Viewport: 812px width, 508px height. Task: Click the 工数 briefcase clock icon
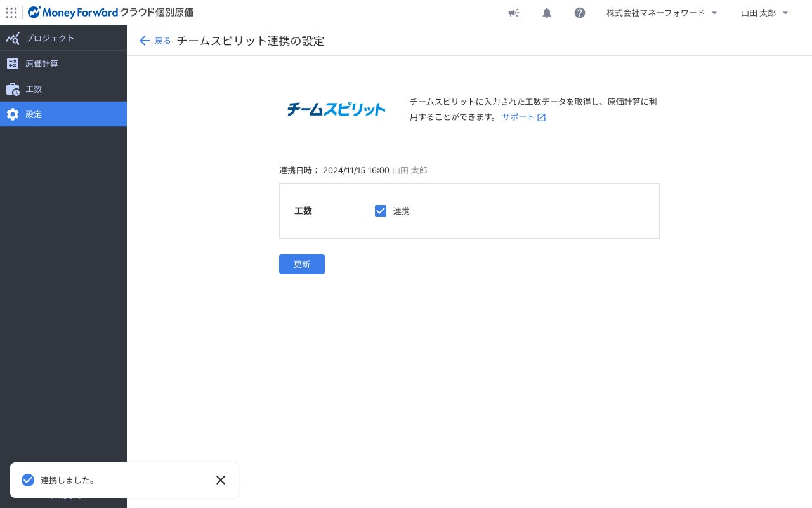13,89
